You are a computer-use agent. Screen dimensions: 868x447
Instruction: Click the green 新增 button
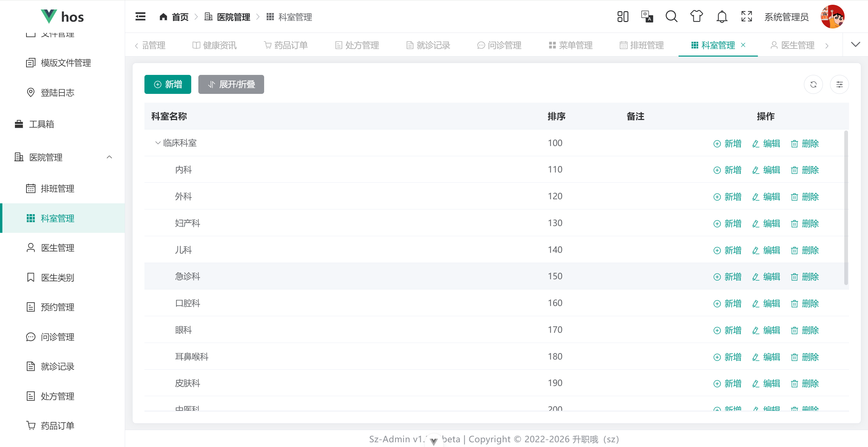(x=167, y=84)
